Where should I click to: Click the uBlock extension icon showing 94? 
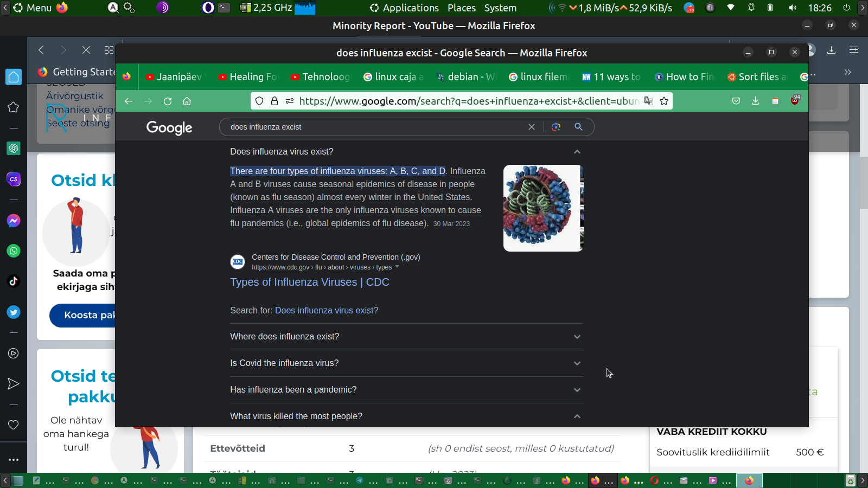pyautogui.click(x=795, y=100)
